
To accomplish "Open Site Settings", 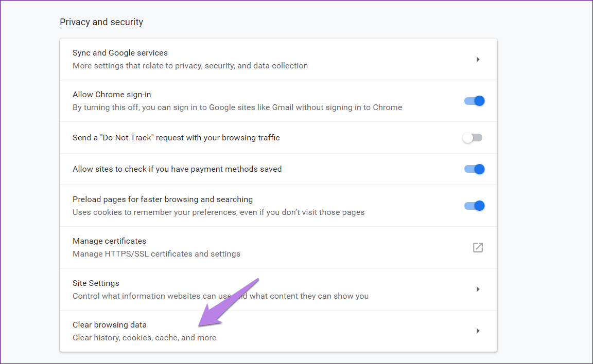I will (278, 289).
